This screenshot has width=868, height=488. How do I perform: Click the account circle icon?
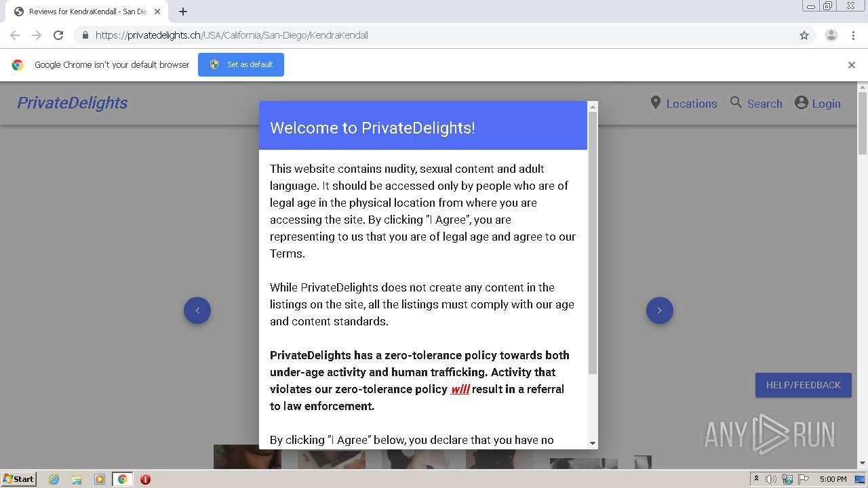pyautogui.click(x=802, y=102)
